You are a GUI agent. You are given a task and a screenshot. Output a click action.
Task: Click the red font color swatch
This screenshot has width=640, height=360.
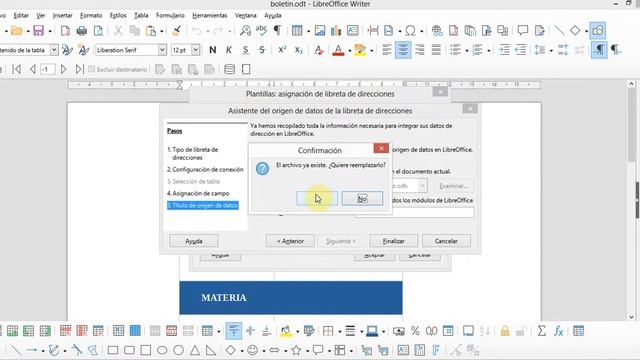tap(338, 50)
